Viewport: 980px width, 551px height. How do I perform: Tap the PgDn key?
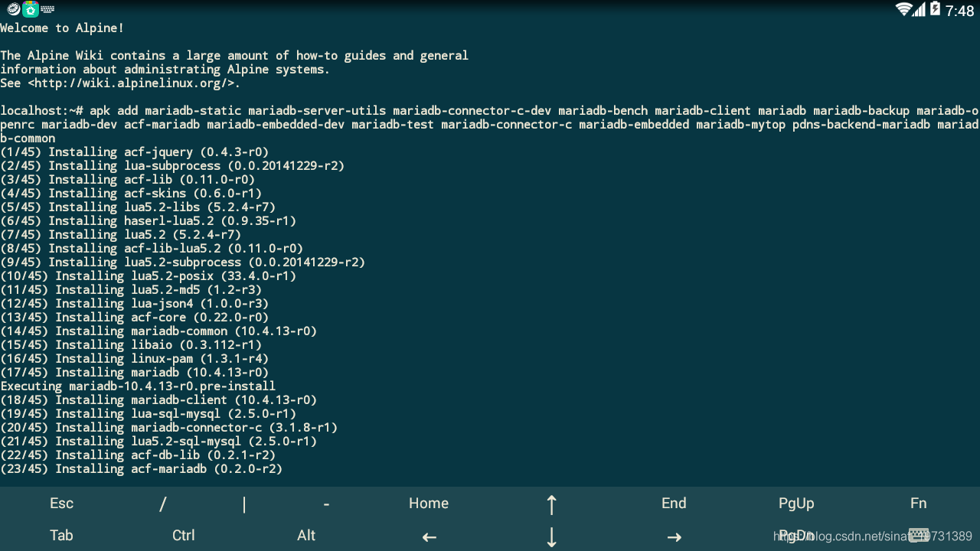pyautogui.click(x=796, y=535)
